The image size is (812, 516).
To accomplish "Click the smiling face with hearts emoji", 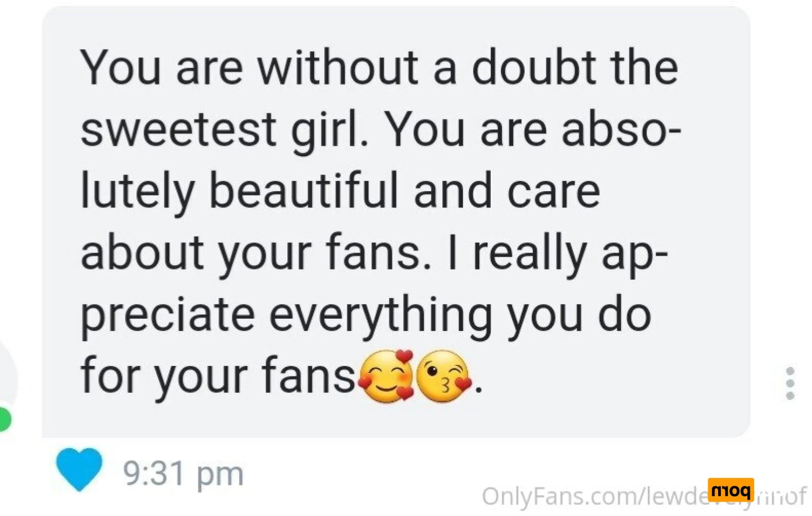I will (x=386, y=376).
